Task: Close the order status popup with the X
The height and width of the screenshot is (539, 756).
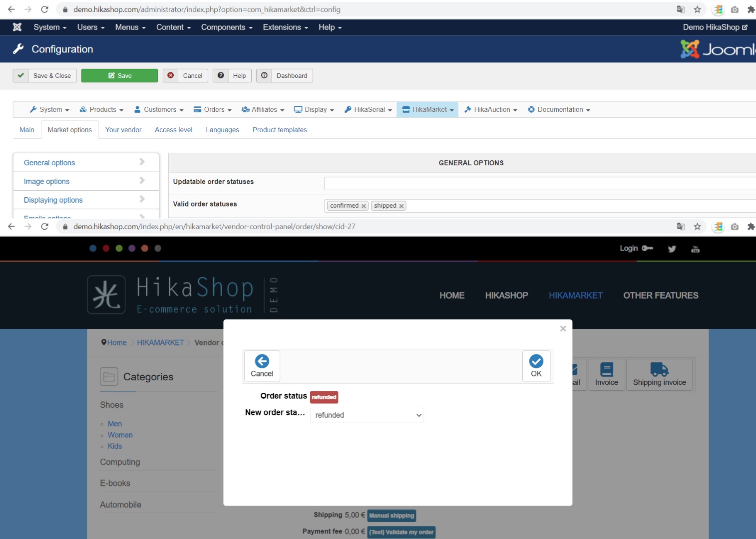Action: pyautogui.click(x=563, y=328)
